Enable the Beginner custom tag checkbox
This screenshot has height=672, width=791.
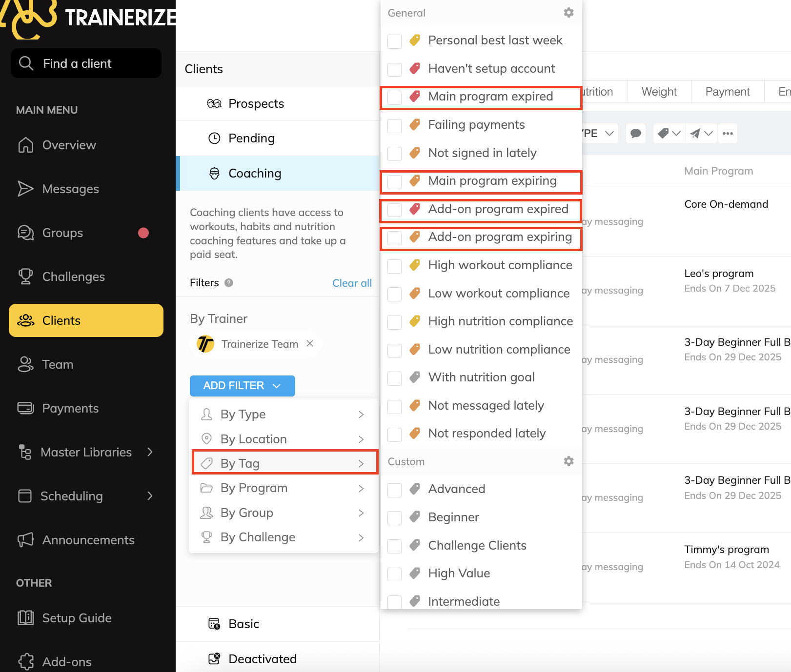coord(394,518)
